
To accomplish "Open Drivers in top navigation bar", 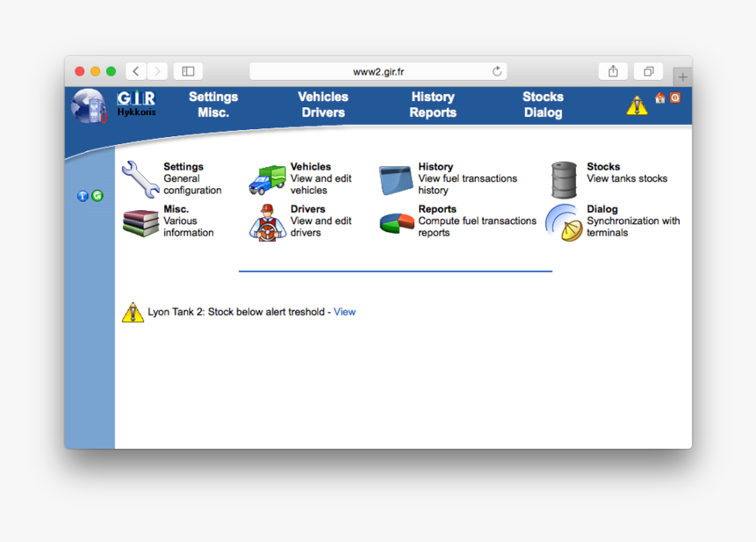I will pos(323,113).
